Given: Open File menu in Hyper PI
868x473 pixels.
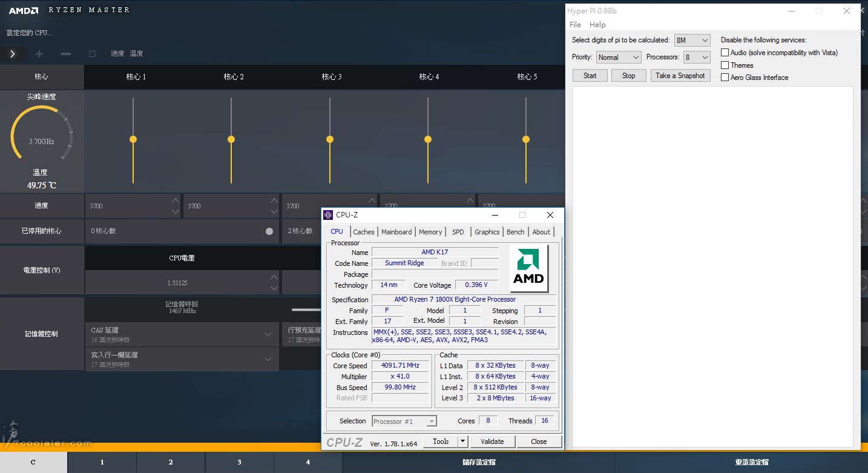Looking at the screenshot, I should (576, 25).
